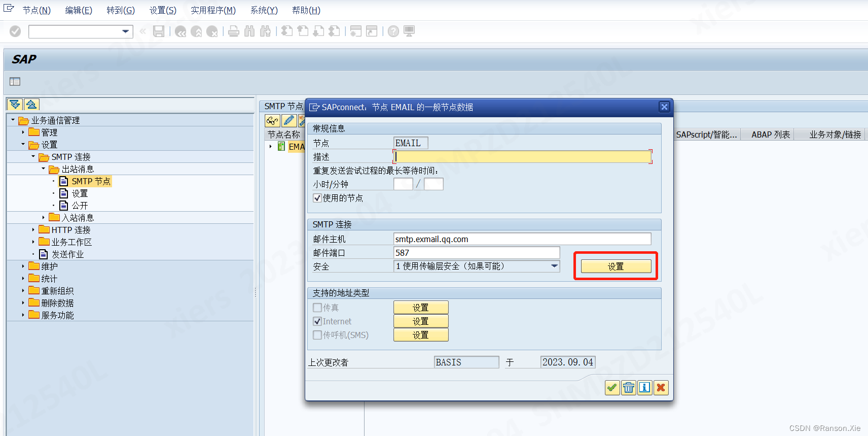Click the Cancel round X icon

[212, 31]
